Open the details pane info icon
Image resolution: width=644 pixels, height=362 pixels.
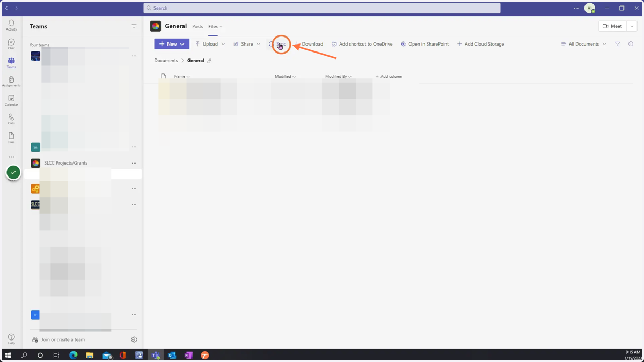(631, 44)
